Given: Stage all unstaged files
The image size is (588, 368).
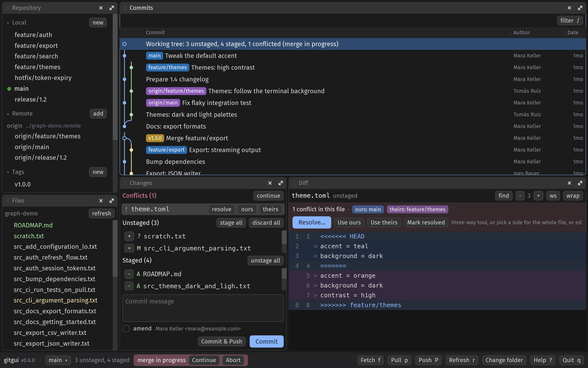Looking at the screenshot, I should [x=231, y=223].
